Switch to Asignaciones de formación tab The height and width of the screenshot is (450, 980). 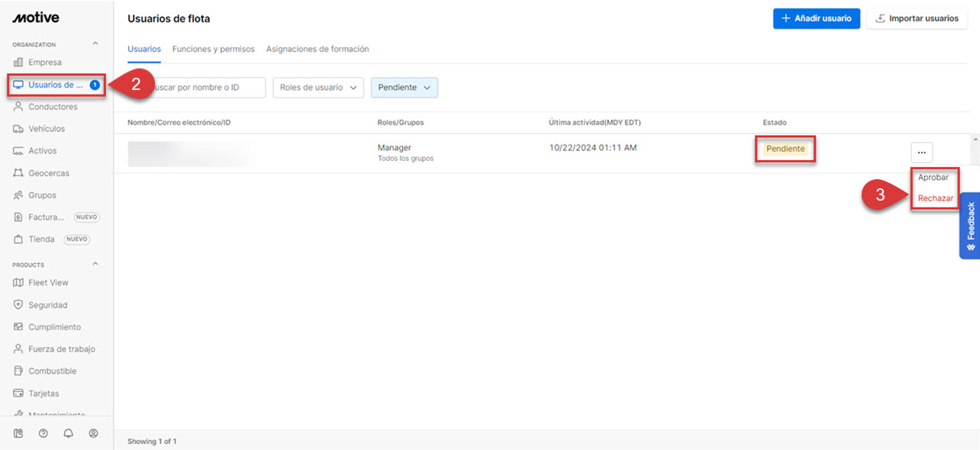click(317, 49)
